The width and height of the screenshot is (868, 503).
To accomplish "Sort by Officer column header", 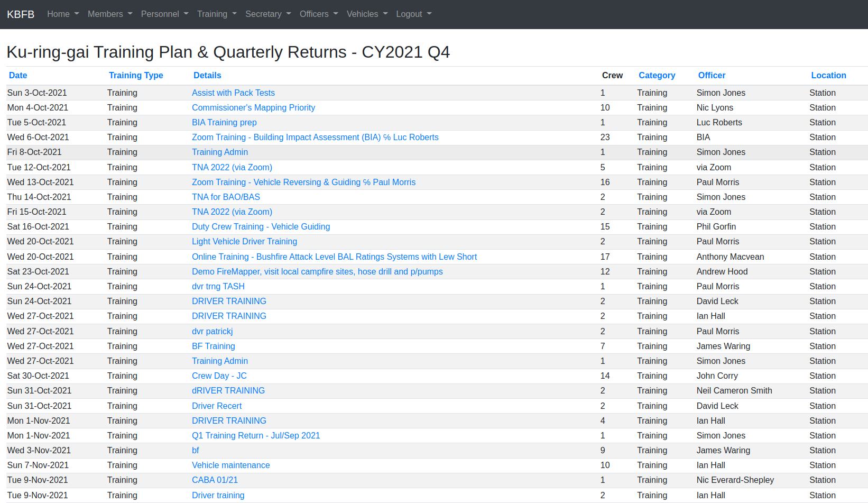I will point(712,76).
